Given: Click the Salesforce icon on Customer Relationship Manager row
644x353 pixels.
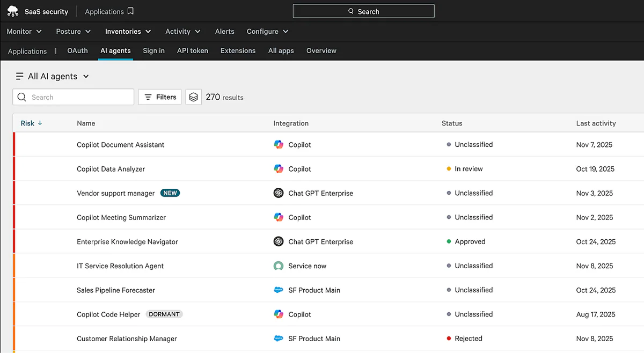Looking at the screenshot, I should (279, 339).
